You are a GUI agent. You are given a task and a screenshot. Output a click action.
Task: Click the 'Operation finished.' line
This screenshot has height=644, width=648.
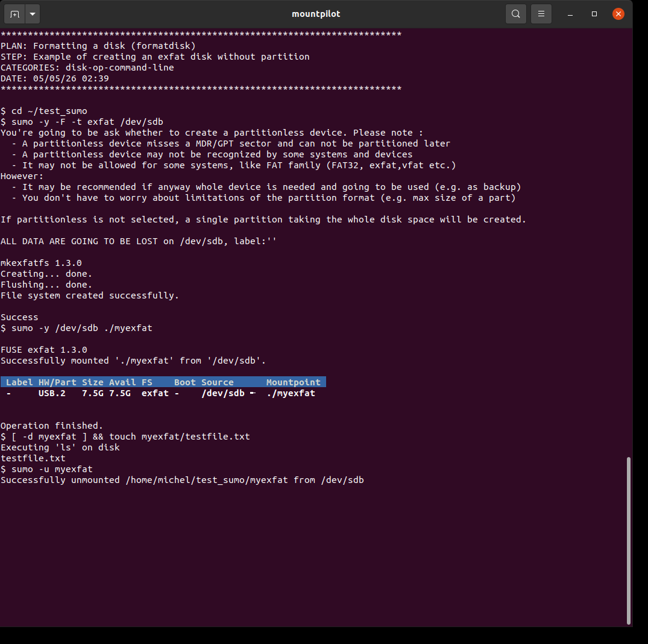click(x=52, y=426)
